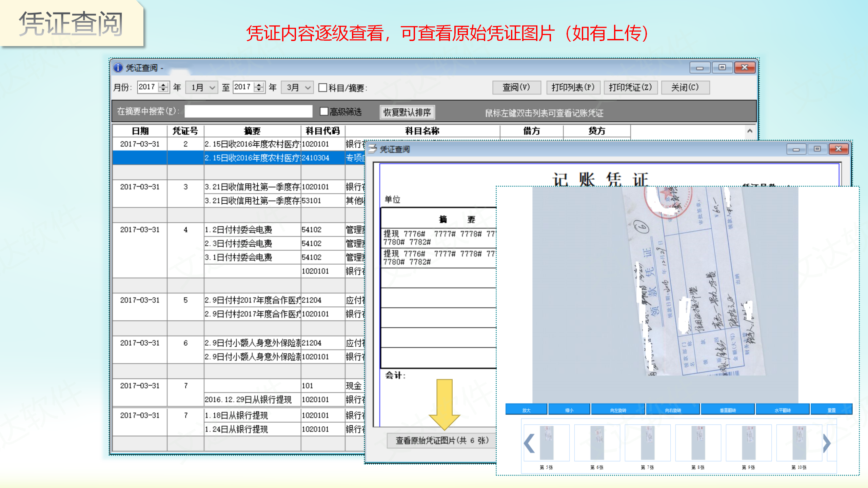The width and height of the screenshot is (868, 488).
Task: Click 向左旋转 to rotate the image left
Action: [x=618, y=410]
